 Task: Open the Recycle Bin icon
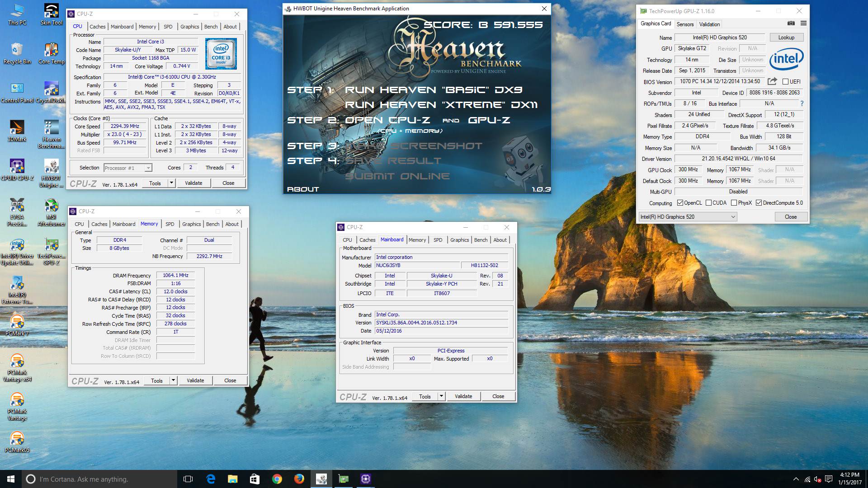tap(17, 53)
